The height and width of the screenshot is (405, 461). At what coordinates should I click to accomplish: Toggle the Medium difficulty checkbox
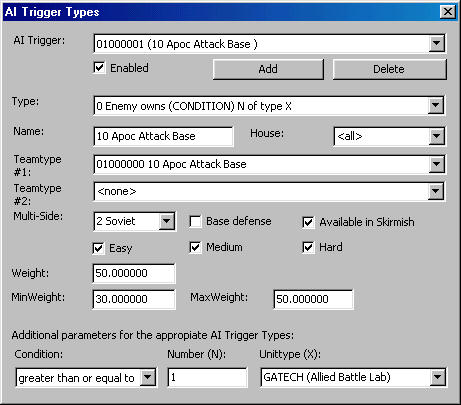click(195, 248)
